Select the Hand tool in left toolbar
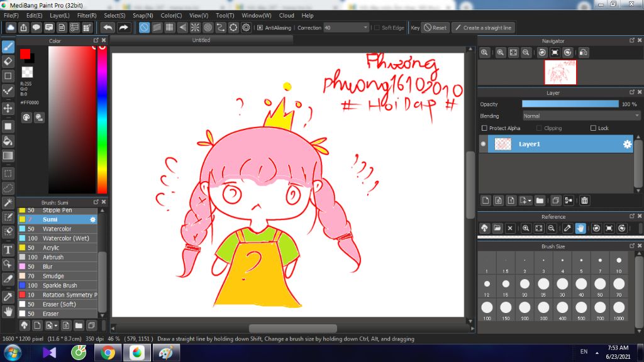Image resolution: width=644 pixels, height=362 pixels. 8,312
